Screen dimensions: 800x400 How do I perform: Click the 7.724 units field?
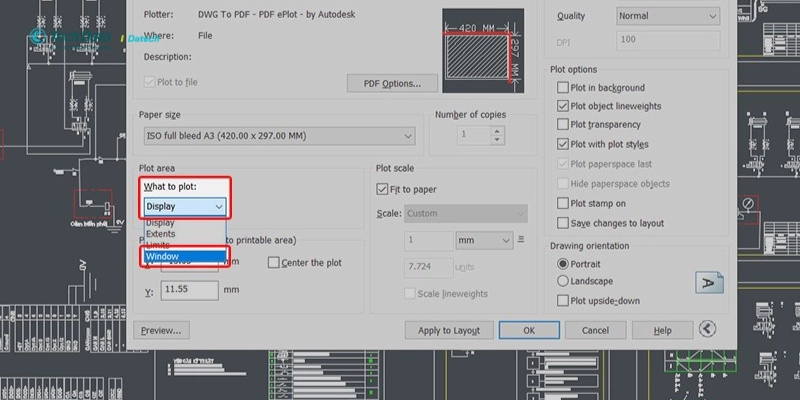pyautogui.click(x=429, y=267)
